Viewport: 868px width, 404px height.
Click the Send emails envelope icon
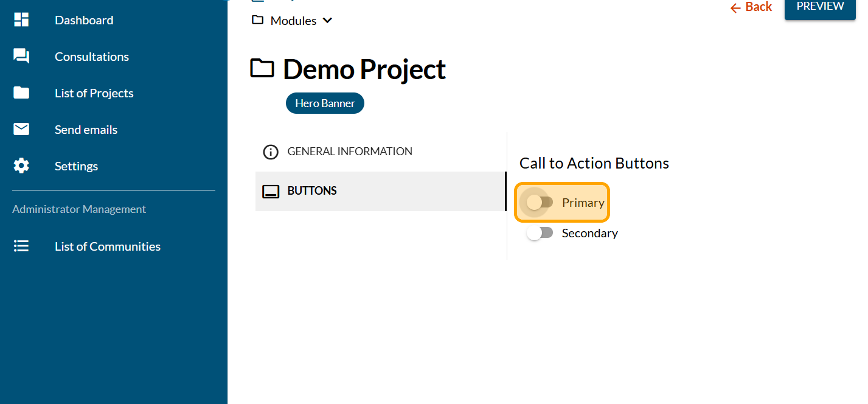point(21,130)
